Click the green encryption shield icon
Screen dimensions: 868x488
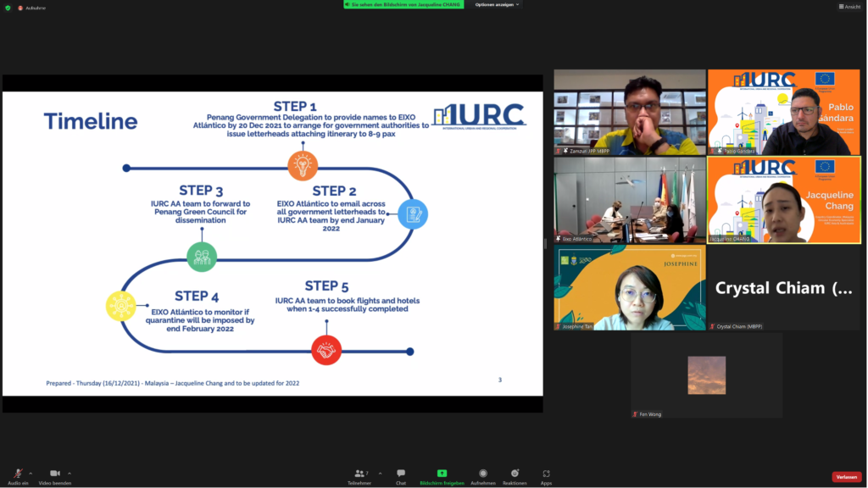coord(8,8)
